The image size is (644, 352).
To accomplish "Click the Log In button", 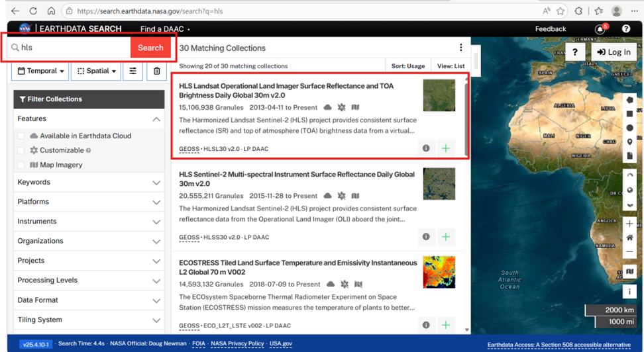I will click(x=614, y=52).
